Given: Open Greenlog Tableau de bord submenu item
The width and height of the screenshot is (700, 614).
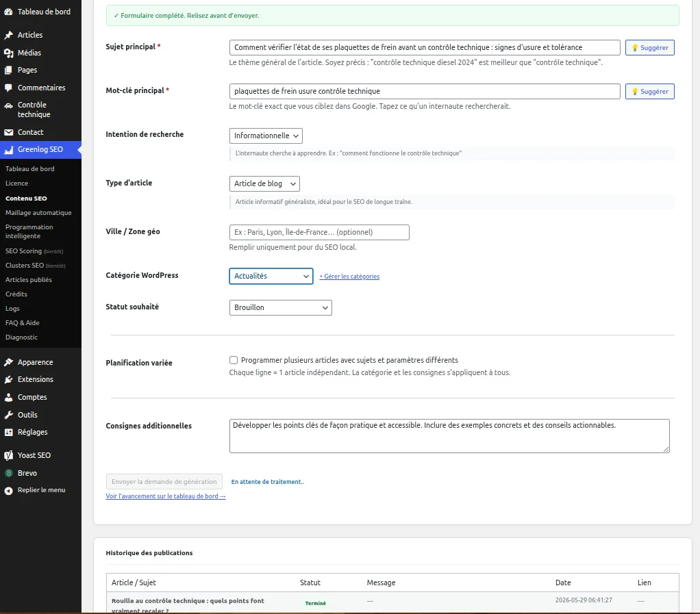Looking at the screenshot, I should [30, 169].
